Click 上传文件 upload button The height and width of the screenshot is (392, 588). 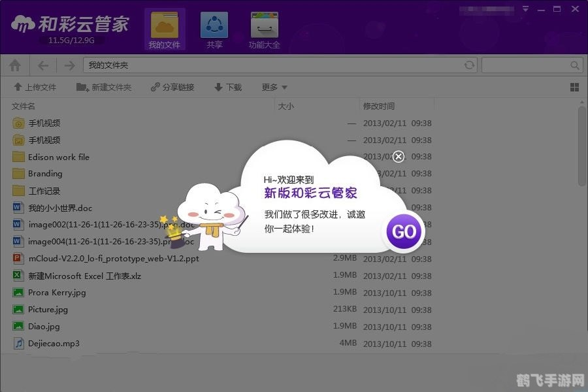(35, 87)
